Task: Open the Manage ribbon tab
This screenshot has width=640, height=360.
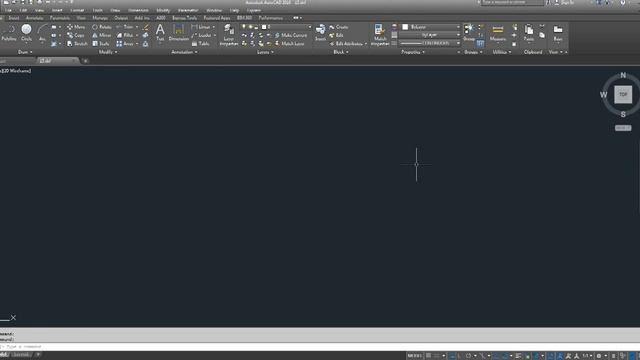Action: click(x=100, y=18)
